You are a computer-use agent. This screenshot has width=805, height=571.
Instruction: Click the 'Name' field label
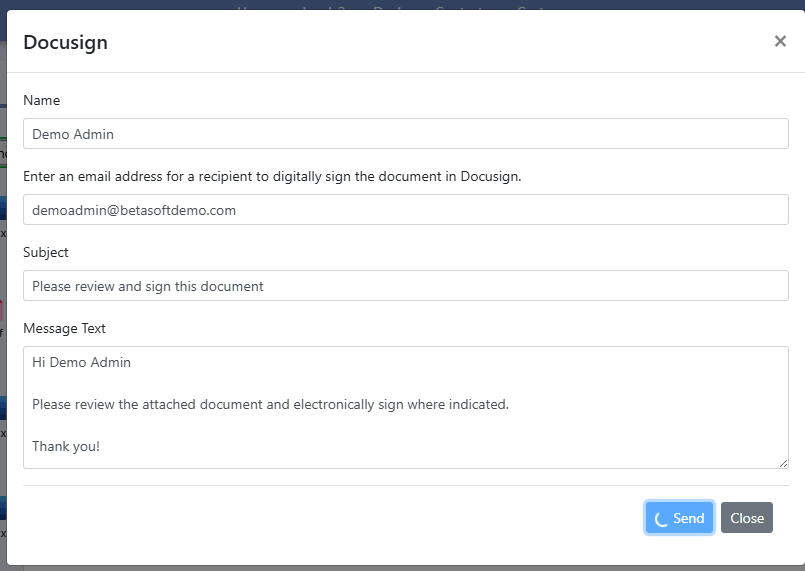pyautogui.click(x=42, y=100)
